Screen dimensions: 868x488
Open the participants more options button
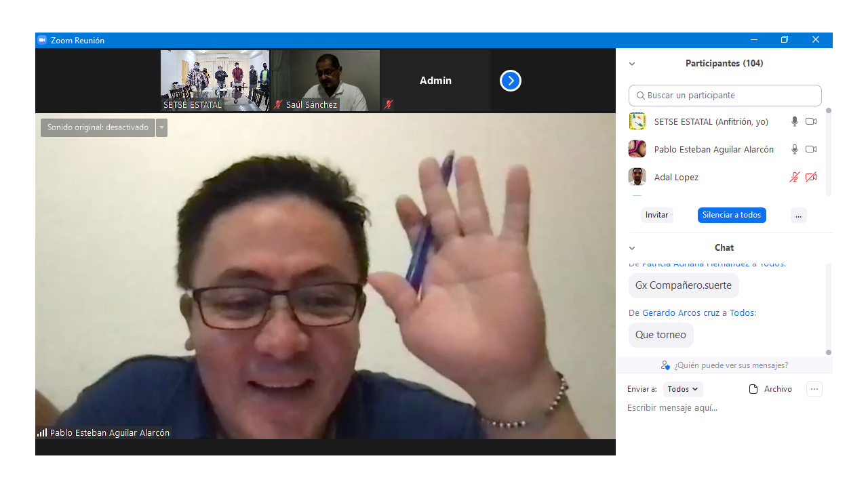click(x=799, y=215)
